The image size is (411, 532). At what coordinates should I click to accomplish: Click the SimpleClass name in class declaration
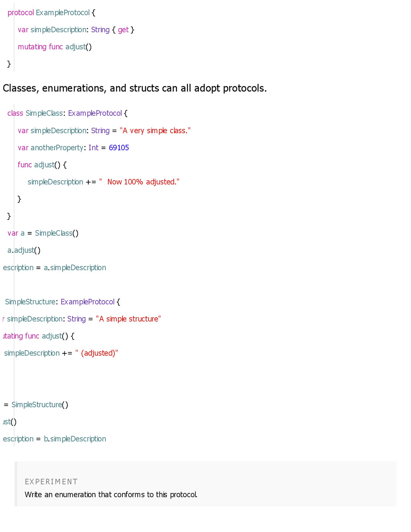pyautogui.click(x=44, y=113)
